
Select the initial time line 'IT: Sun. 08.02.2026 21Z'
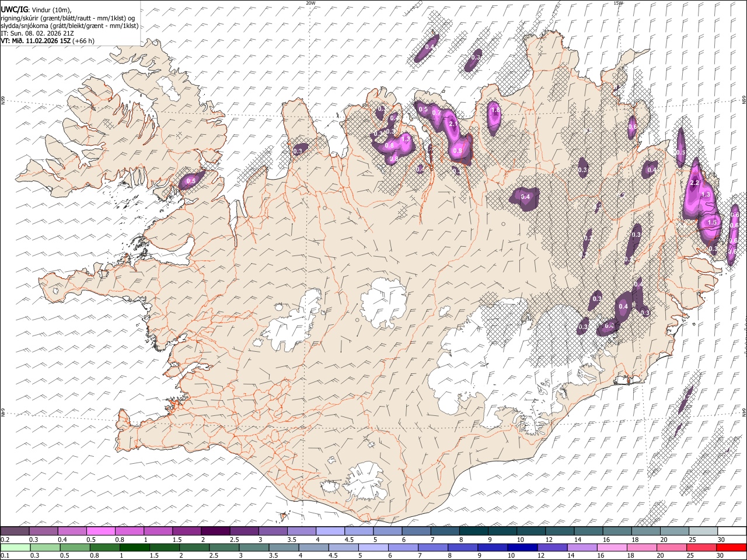[37, 33]
